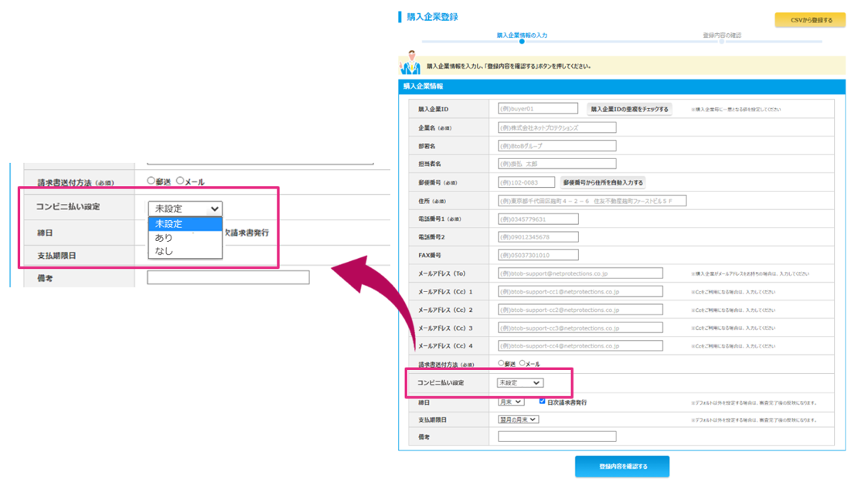Select メール radio button in the right form

tap(522, 363)
